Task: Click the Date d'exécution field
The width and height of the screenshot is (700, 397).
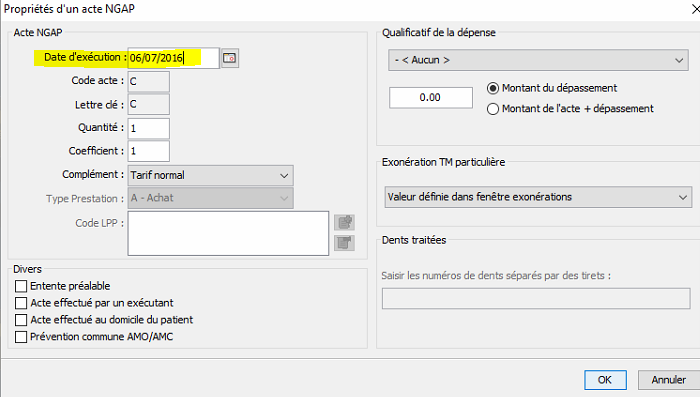Action: (x=174, y=58)
